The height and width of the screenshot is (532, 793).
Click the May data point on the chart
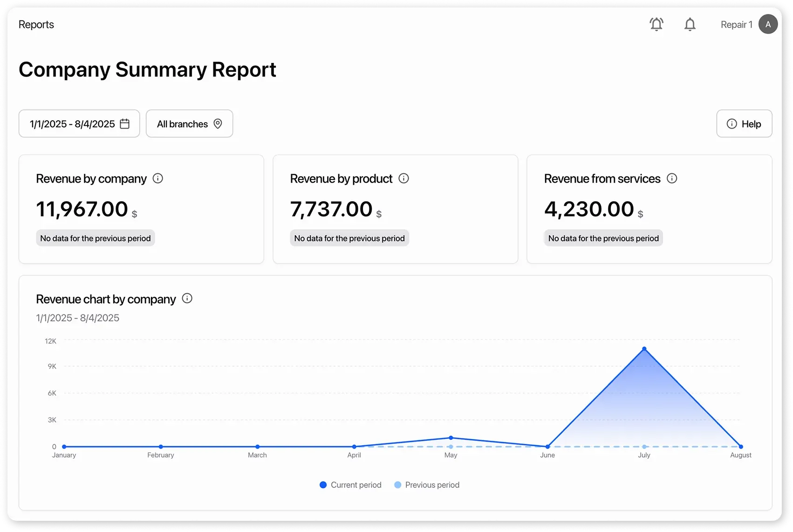451,437
